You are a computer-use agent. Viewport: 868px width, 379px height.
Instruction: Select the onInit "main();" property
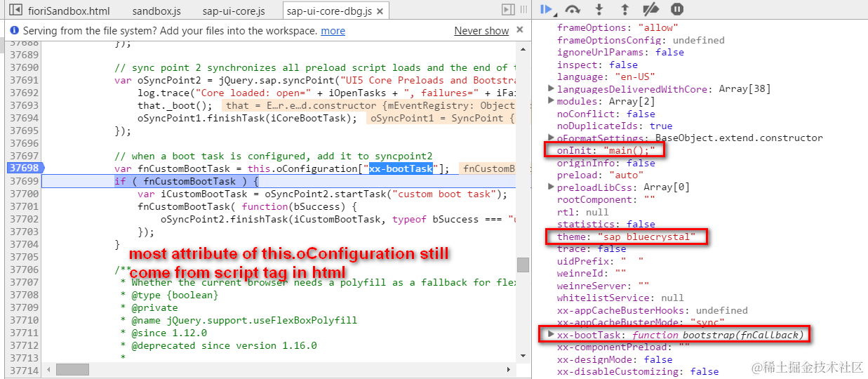(606, 150)
